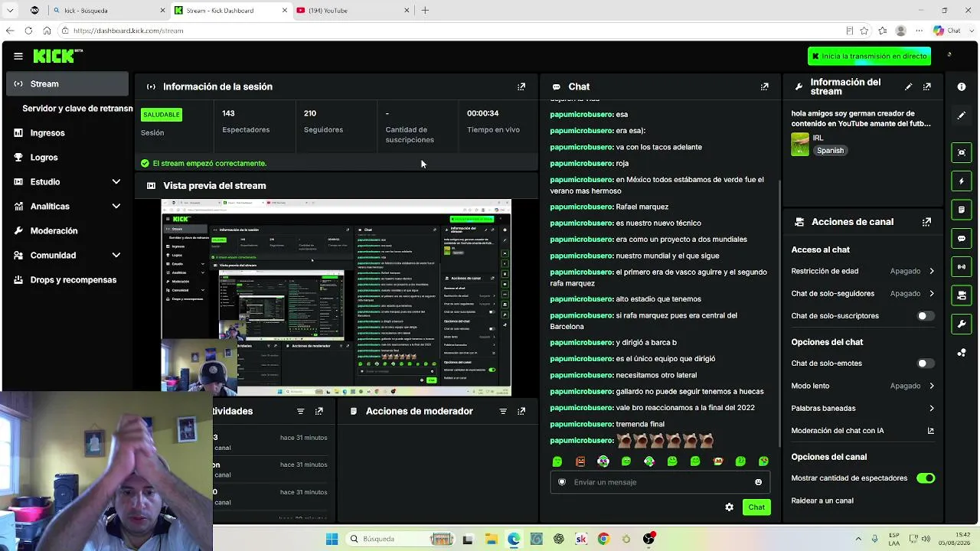
Task: Click Raidear a un canal
Action: click(822, 500)
